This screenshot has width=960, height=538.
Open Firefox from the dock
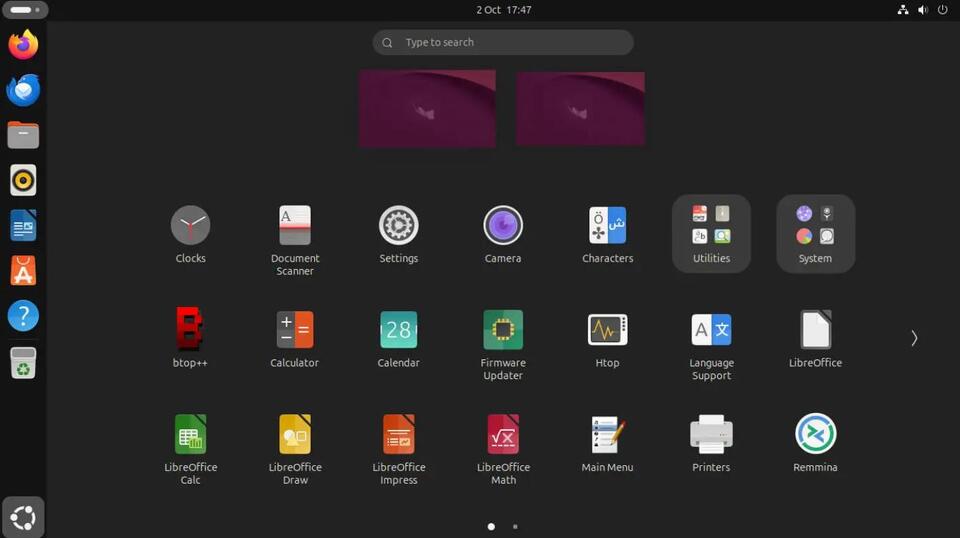(x=23, y=45)
